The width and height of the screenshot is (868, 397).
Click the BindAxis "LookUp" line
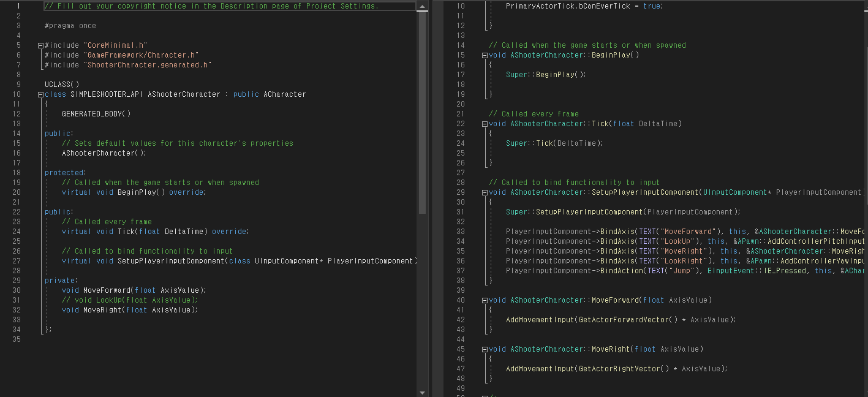(x=686, y=241)
